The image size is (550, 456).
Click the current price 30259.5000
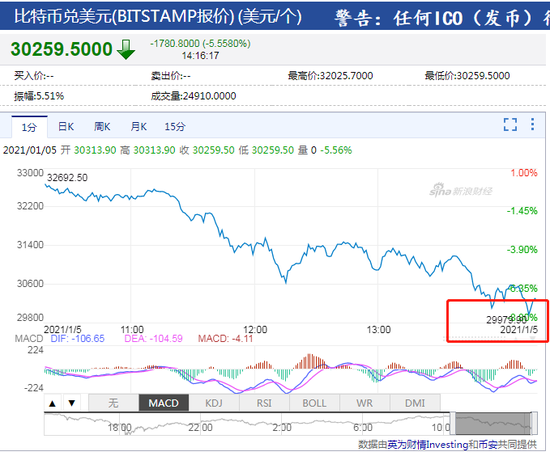[x=61, y=49]
